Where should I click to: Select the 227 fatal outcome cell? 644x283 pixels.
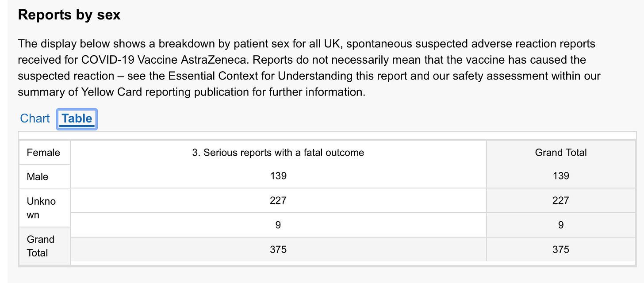[278, 200]
